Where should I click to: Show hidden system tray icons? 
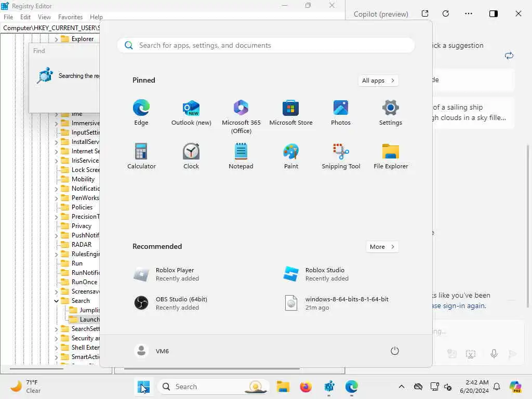point(402,387)
